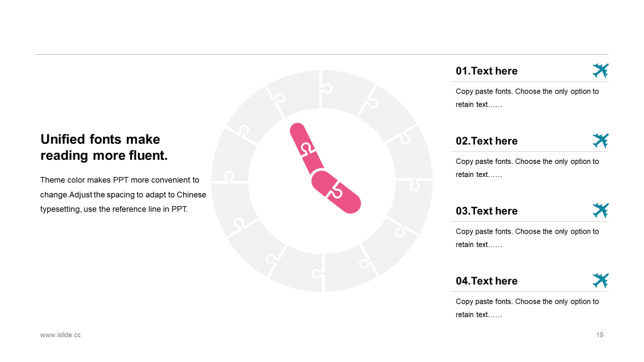Select the 03.Text here heading
This screenshot has width=644, height=362.
(487, 211)
